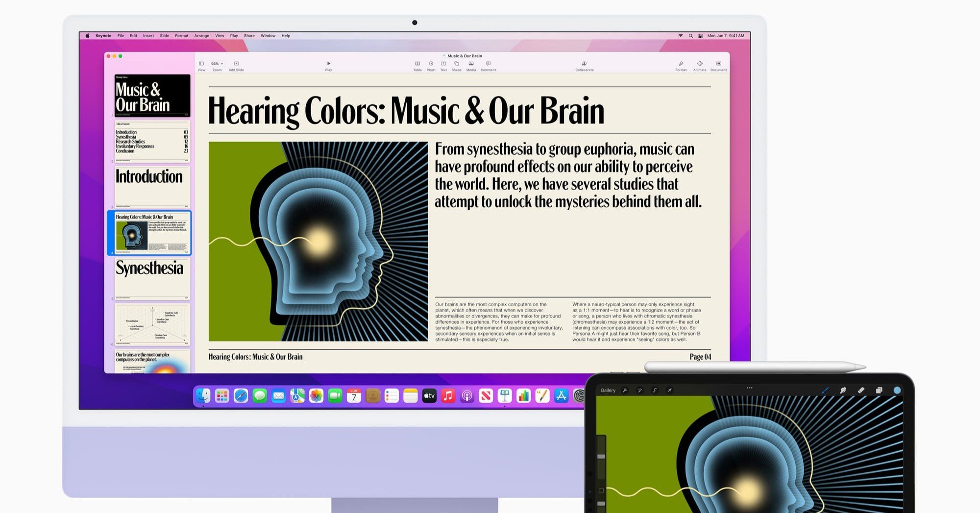
Task: Open Safari from the Dock
Action: pyautogui.click(x=241, y=396)
